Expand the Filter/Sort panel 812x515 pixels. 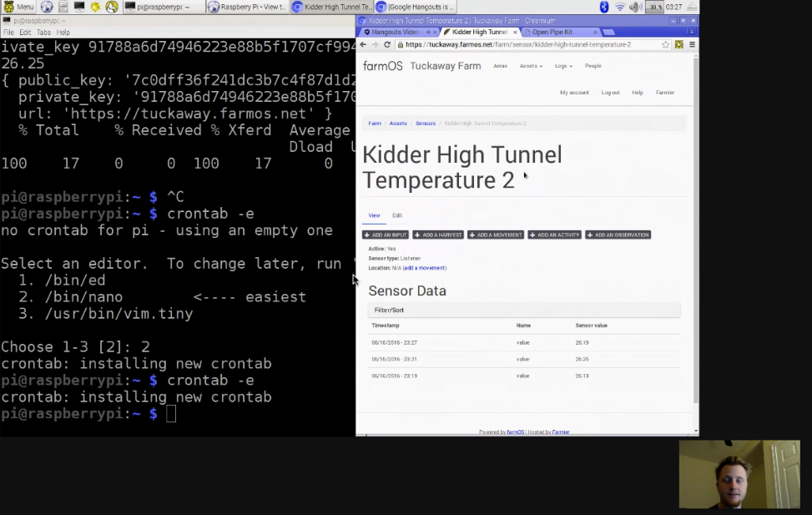coord(524,310)
